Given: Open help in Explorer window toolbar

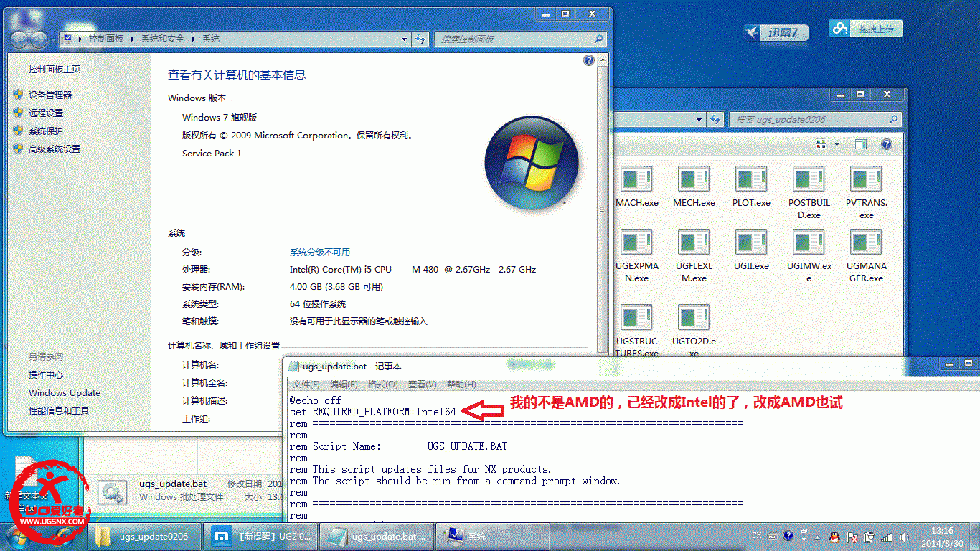Looking at the screenshot, I should click(x=887, y=144).
